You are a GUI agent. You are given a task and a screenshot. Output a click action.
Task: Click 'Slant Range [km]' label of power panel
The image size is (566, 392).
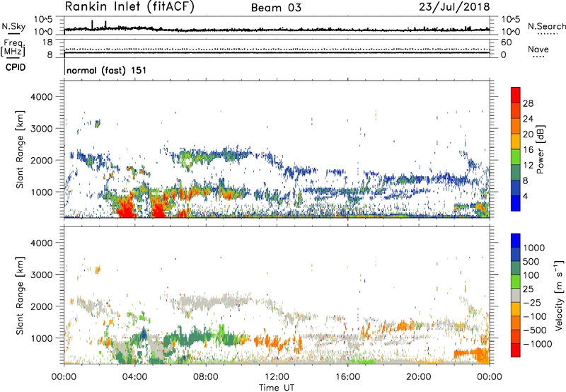pos(20,149)
